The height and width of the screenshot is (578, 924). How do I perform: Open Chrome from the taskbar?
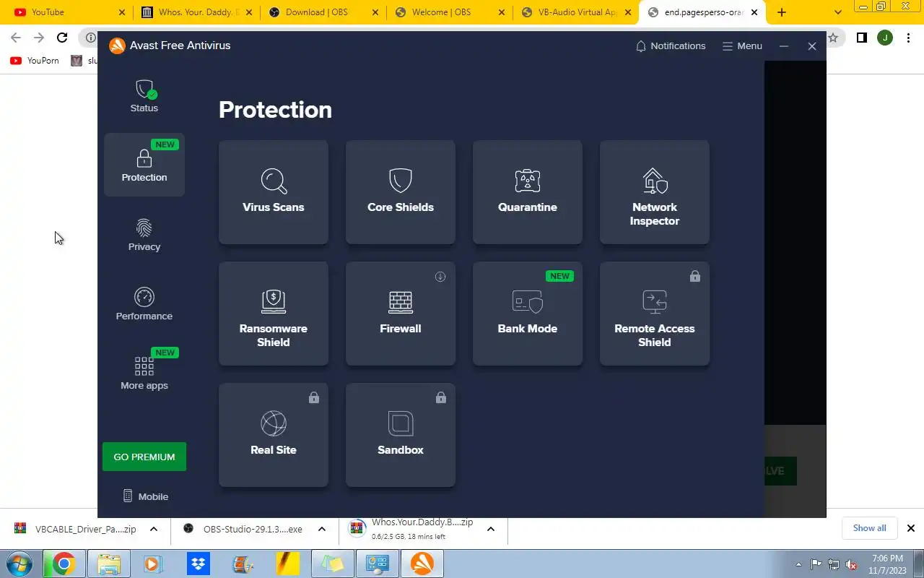click(64, 564)
